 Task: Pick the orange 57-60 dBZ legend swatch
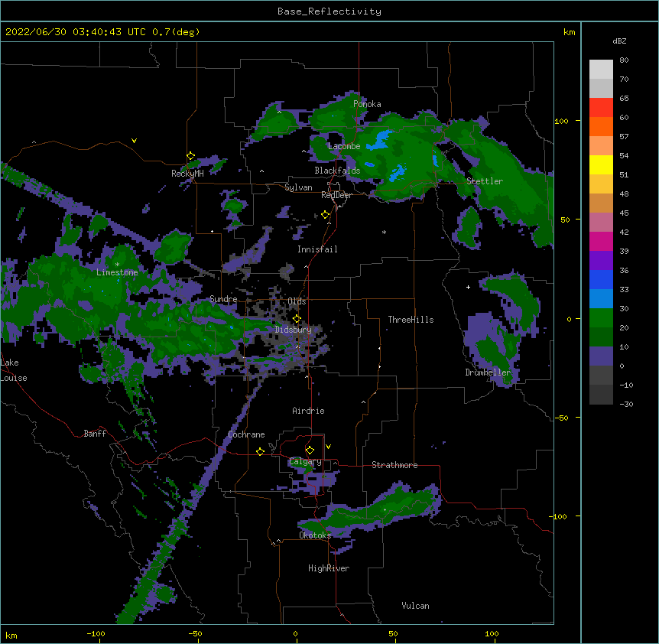coord(601,126)
